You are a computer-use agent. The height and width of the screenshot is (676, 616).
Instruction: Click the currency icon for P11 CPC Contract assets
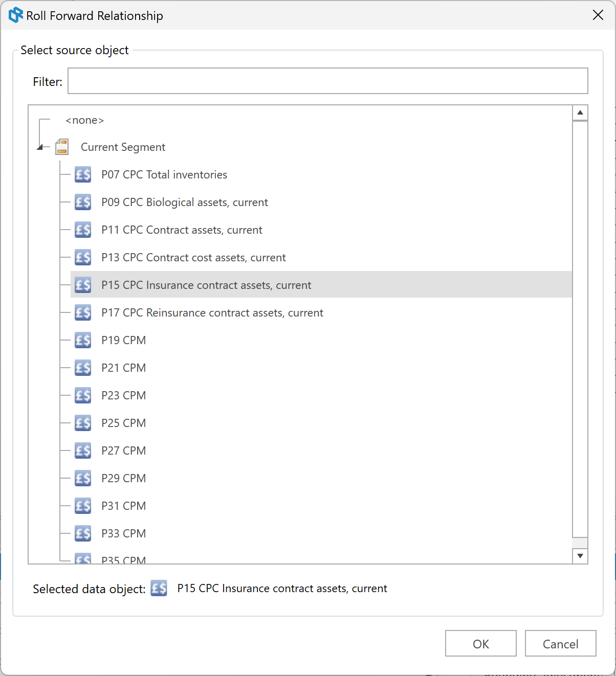pyautogui.click(x=83, y=230)
